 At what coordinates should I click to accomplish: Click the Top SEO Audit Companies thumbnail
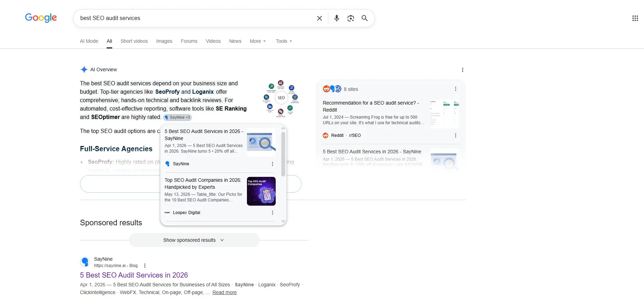(261, 191)
